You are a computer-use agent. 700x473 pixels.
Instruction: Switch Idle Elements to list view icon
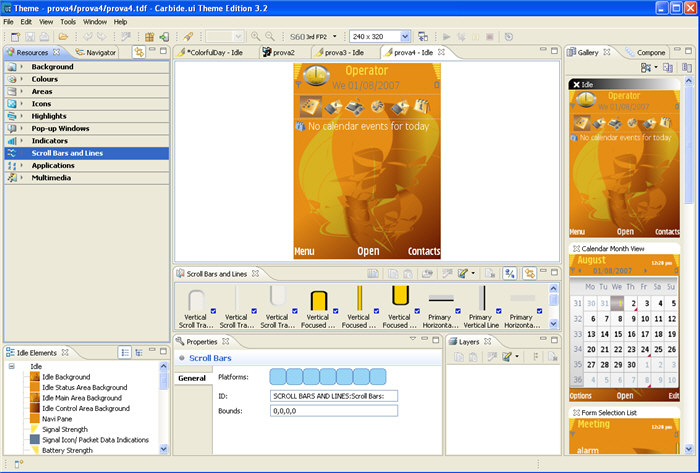tap(125, 352)
